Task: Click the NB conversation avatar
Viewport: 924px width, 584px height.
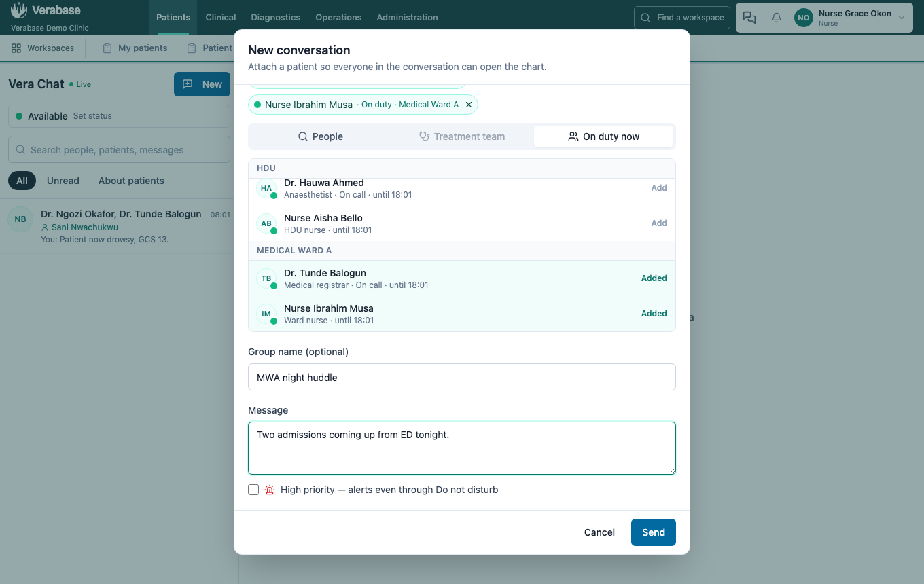Action: 20,219
